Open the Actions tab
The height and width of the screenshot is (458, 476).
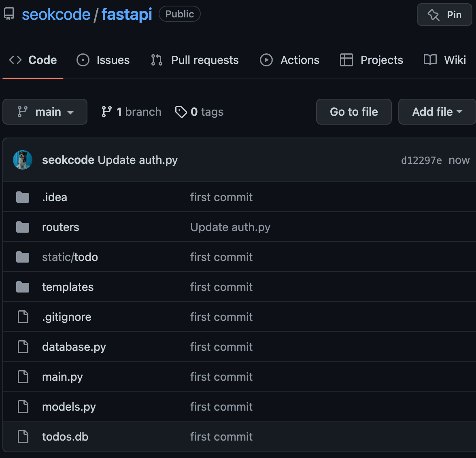pos(290,60)
